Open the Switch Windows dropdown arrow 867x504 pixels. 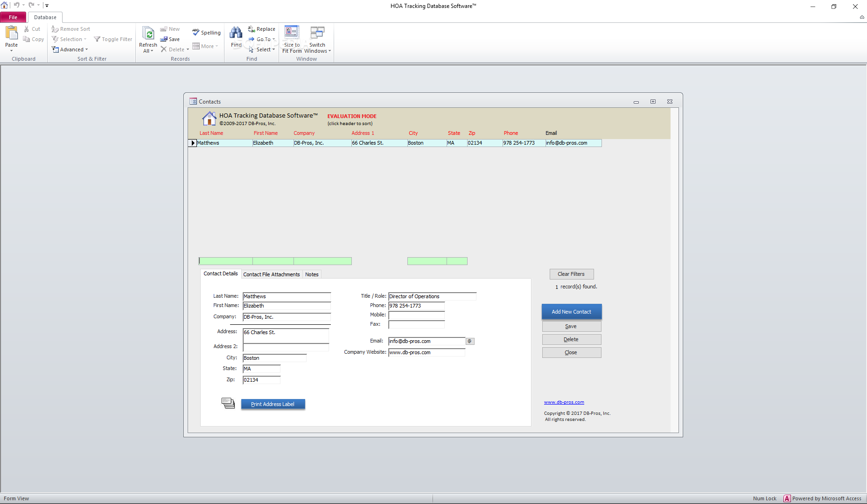pyautogui.click(x=329, y=51)
